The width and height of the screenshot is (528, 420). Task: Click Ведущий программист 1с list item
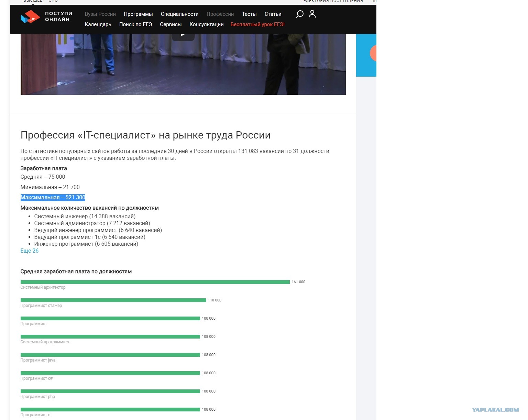click(x=90, y=237)
